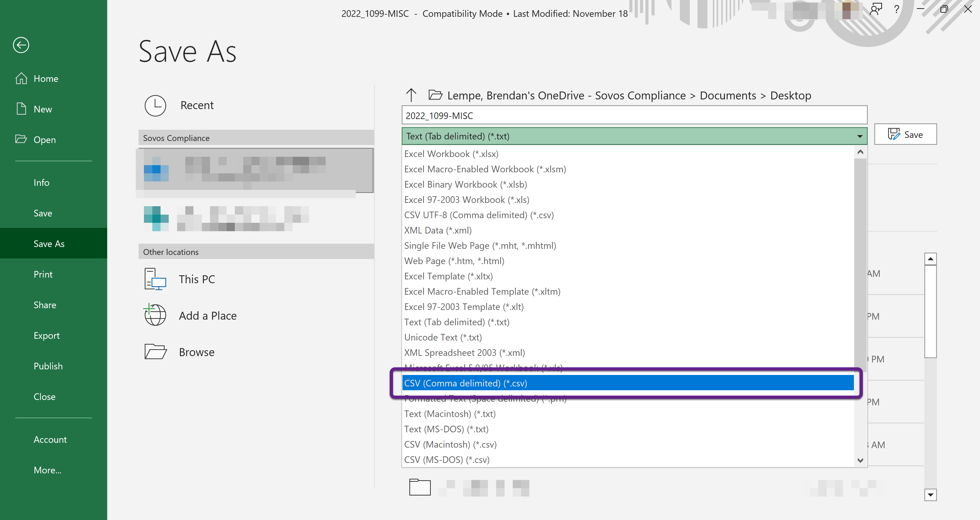Click the back arrow circle icon

tap(21, 45)
